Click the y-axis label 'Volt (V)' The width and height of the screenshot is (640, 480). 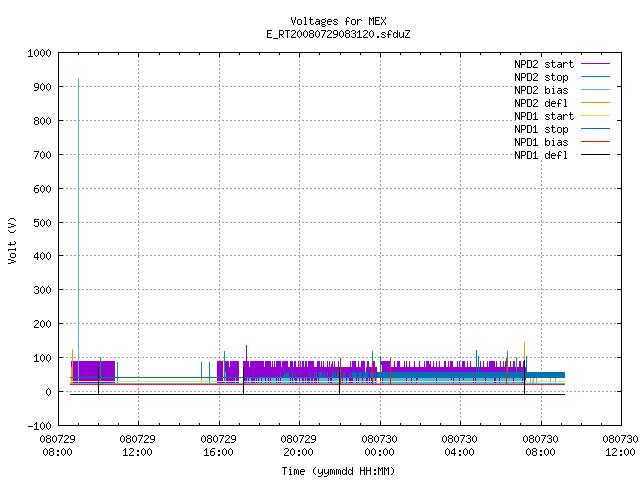coord(12,241)
